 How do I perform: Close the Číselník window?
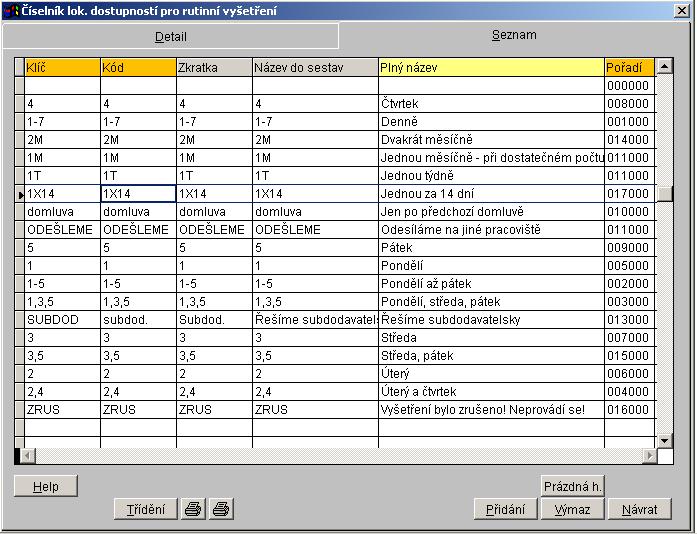coord(681,11)
